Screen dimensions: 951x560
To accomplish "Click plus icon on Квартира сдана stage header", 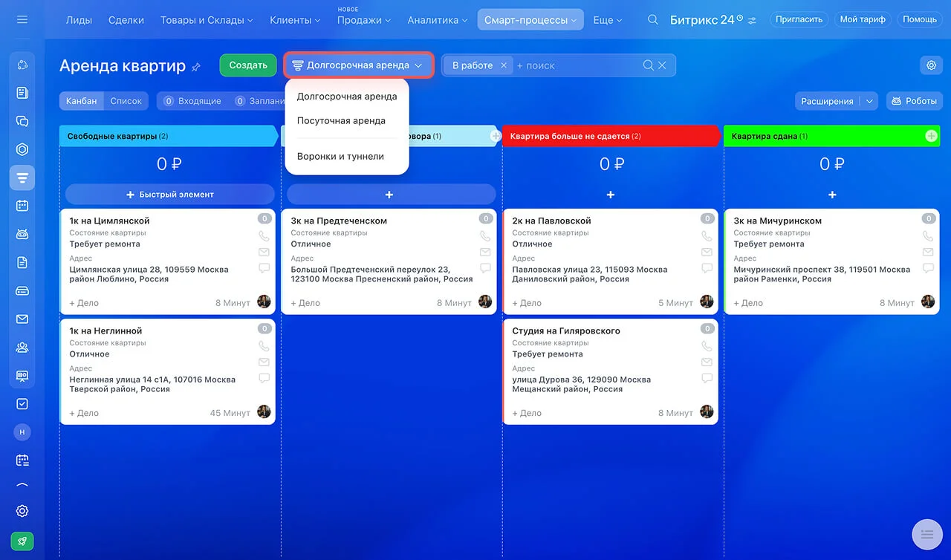I will (x=931, y=136).
